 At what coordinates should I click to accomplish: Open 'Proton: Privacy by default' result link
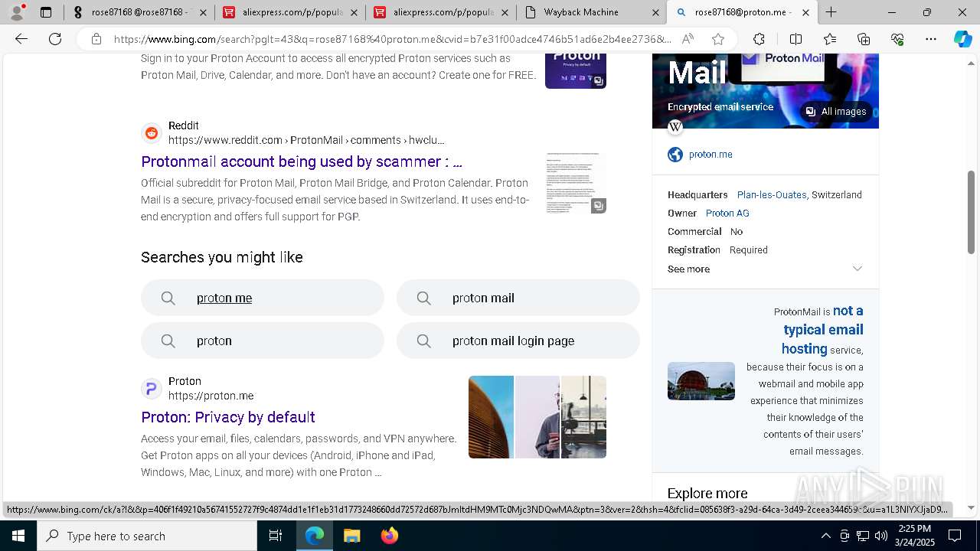coord(228,417)
